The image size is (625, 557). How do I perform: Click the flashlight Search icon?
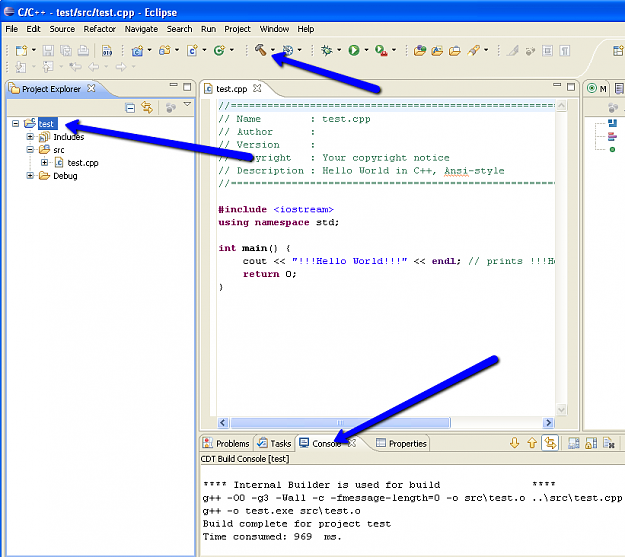[474, 51]
